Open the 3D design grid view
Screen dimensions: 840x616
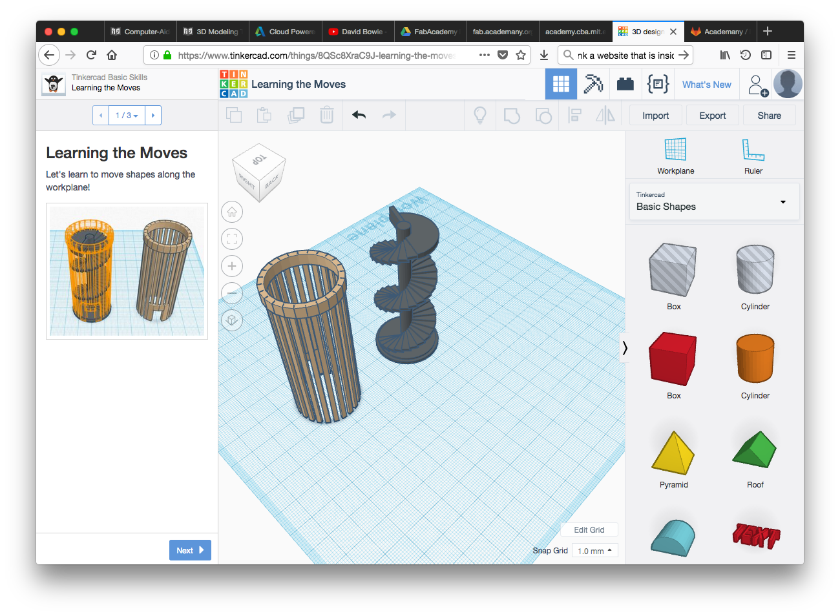click(561, 84)
